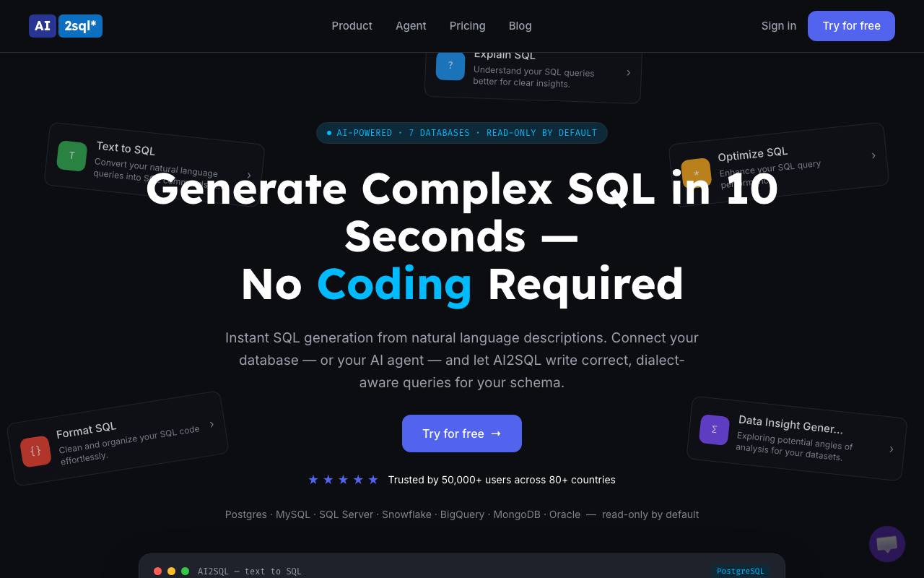The height and width of the screenshot is (578, 924).
Task: Click 'Explain SQL' card title
Action: (505, 56)
